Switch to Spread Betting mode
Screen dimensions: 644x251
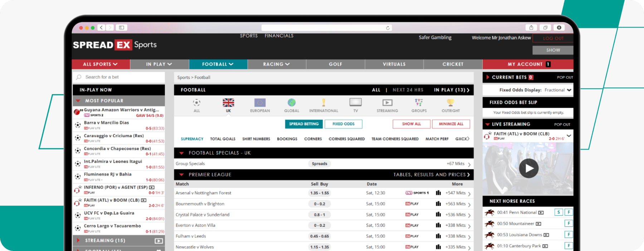coord(304,124)
